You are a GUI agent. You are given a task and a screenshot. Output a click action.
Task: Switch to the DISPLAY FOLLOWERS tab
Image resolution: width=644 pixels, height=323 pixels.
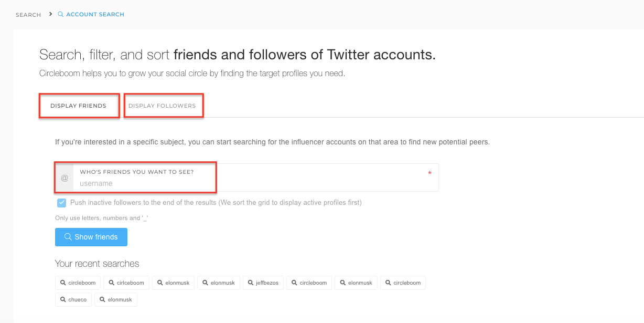163,105
